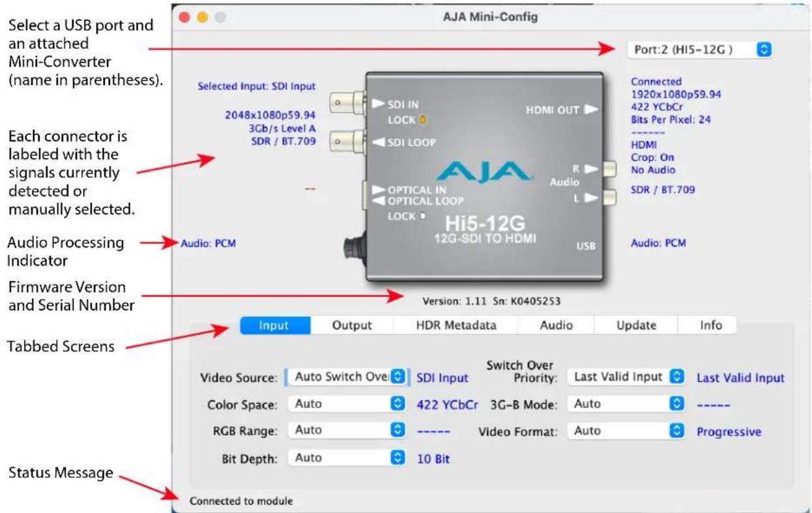Image resolution: width=812 pixels, height=513 pixels.
Task: Click the 'Connected to module' status message
Action: 241,501
